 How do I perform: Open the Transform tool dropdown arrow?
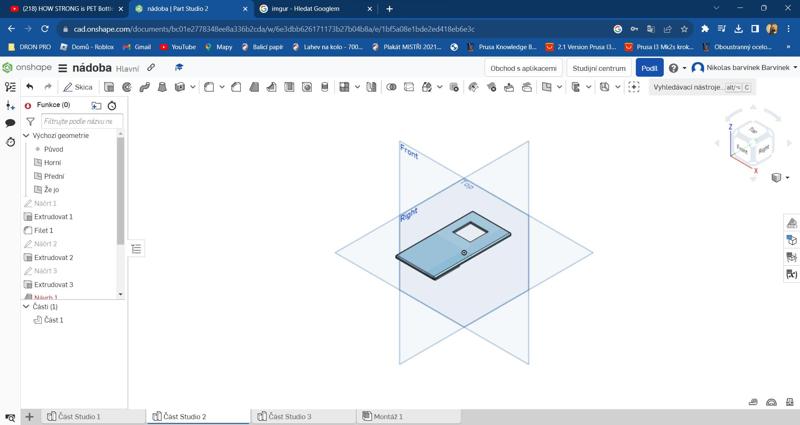pyautogui.click(x=440, y=87)
